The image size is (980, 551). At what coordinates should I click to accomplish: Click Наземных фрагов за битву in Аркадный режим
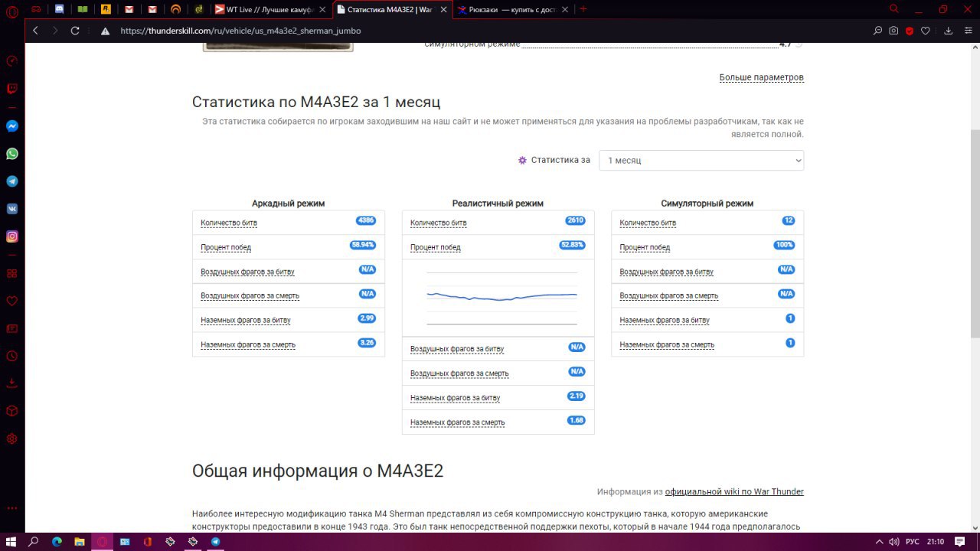(x=246, y=320)
